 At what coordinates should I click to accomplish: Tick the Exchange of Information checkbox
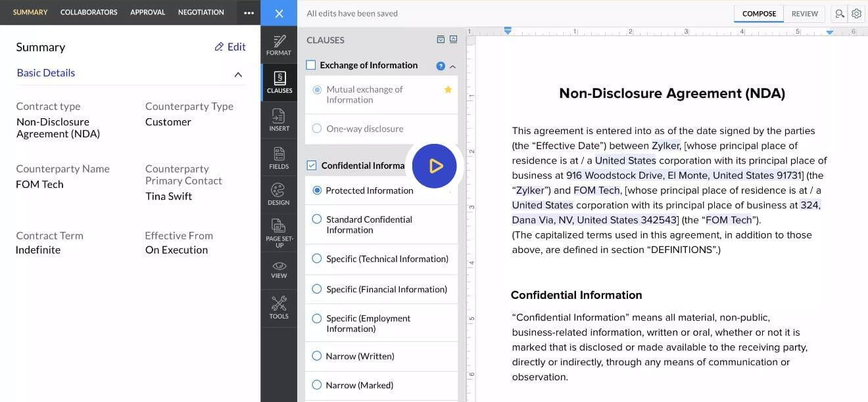click(311, 65)
